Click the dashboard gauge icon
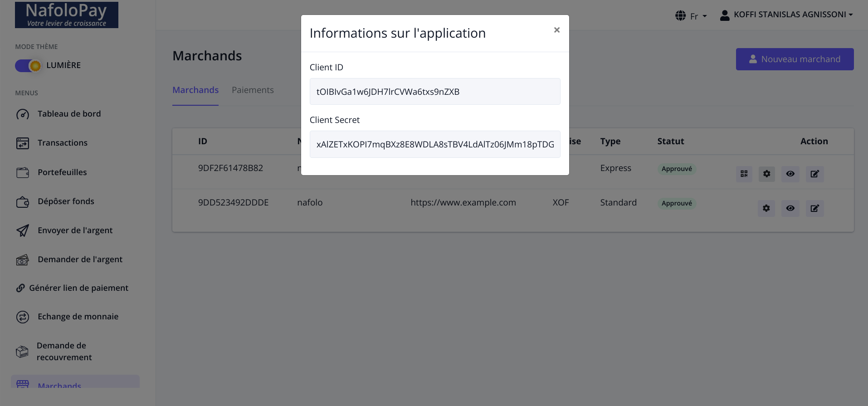 point(23,114)
